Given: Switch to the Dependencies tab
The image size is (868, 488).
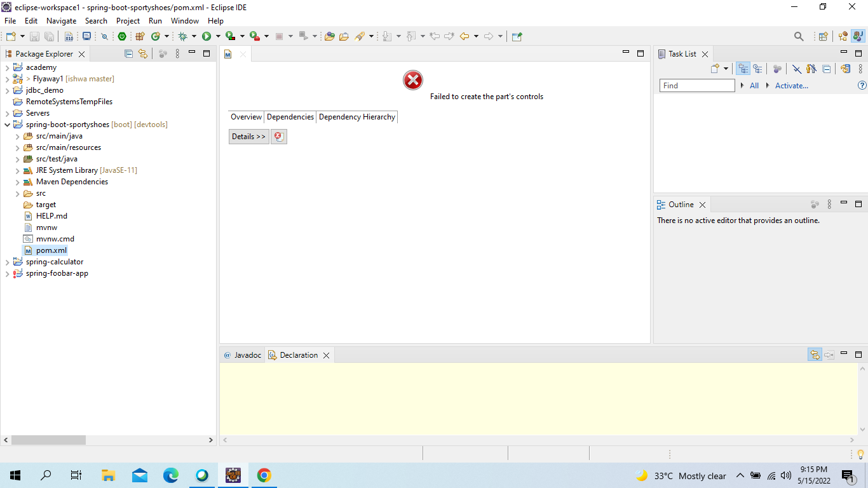Looking at the screenshot, I should click(290, 117).
